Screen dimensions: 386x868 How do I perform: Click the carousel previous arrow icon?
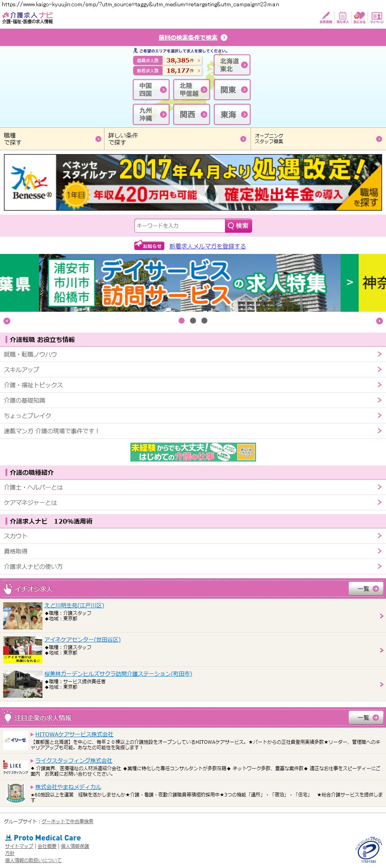click(x=7, y=321)
